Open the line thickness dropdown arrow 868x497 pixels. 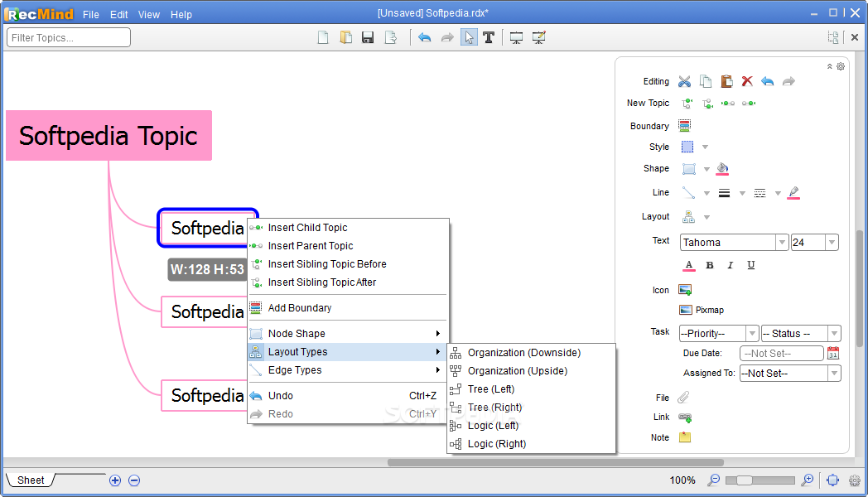tap(742, 193)
